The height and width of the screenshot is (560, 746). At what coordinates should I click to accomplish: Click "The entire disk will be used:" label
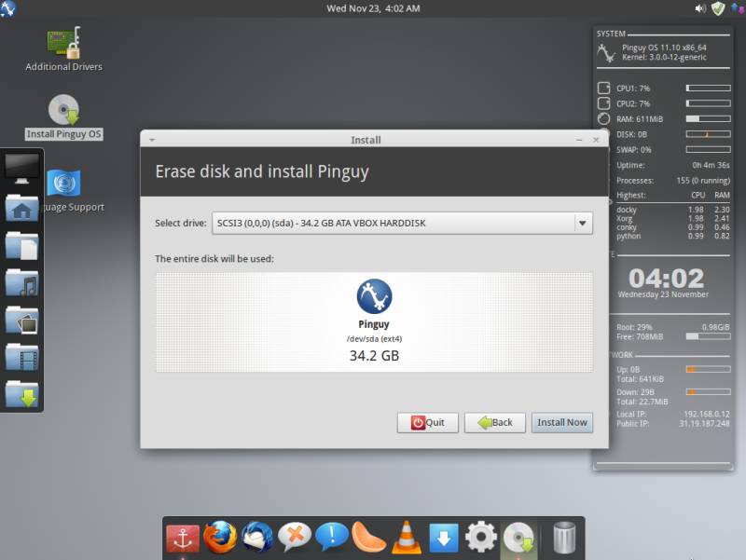point(214,259)
